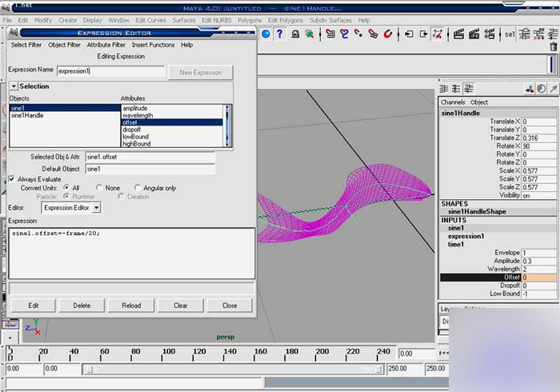Open Attribute Filter menu
This screenshot has width=560, height=392.
tap(106, 45)
